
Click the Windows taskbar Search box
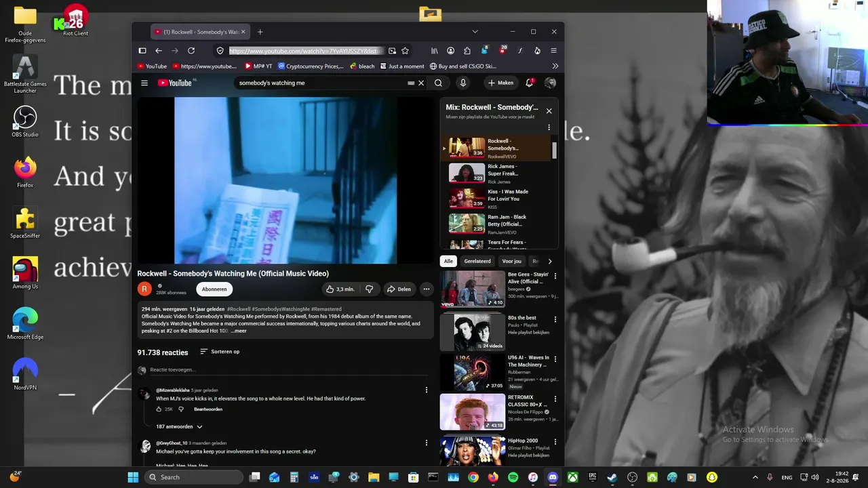coord(194,477)
